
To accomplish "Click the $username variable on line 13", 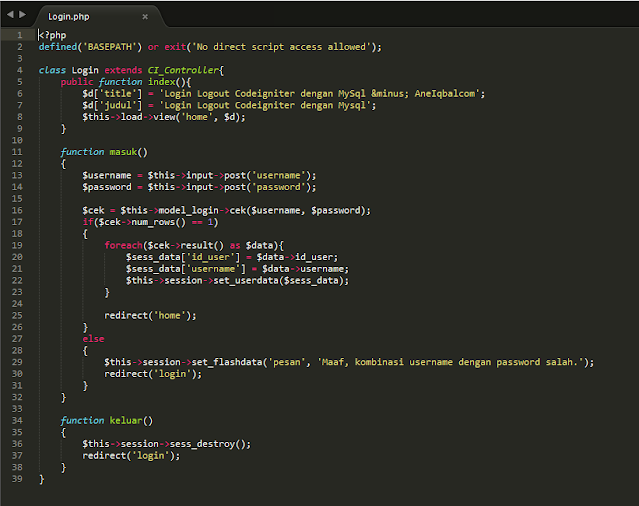I will click(x=107, y=176).
